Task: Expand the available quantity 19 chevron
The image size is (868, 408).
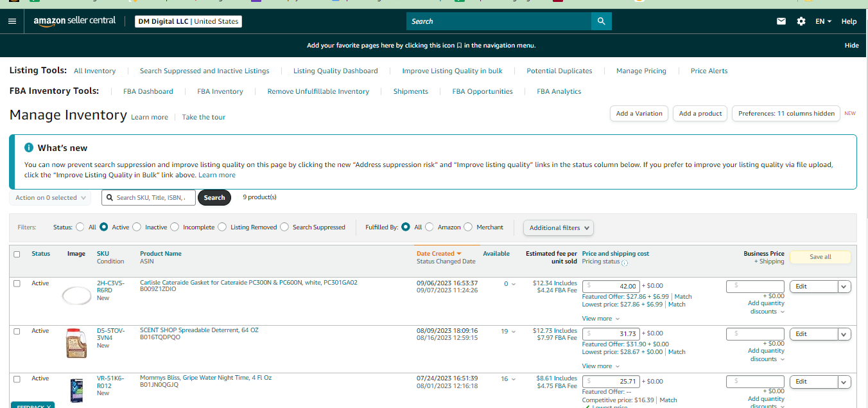Action: (513, 332)
